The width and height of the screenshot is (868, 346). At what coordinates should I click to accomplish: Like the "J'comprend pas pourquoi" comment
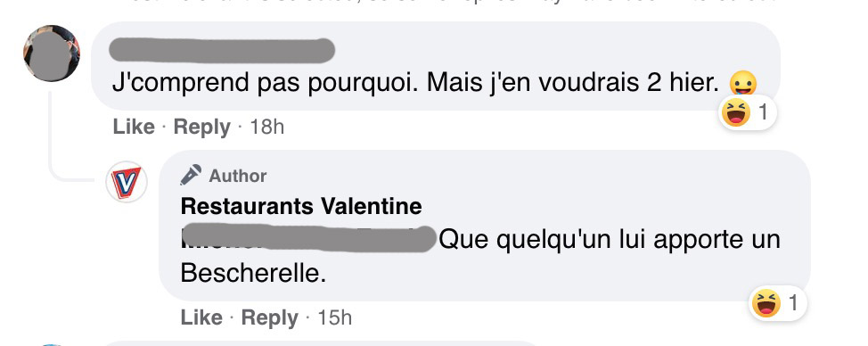point(134,127)
